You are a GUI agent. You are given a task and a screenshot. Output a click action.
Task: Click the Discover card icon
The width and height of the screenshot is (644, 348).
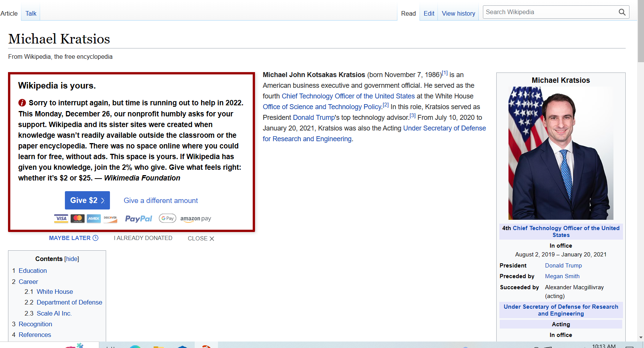pos(110,219)
